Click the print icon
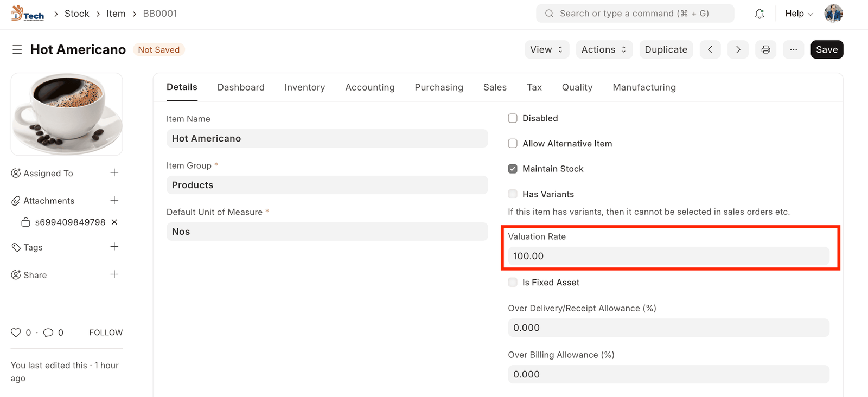Screen dimensions: 868x397 pyautogui.click(x=765, y=49)
